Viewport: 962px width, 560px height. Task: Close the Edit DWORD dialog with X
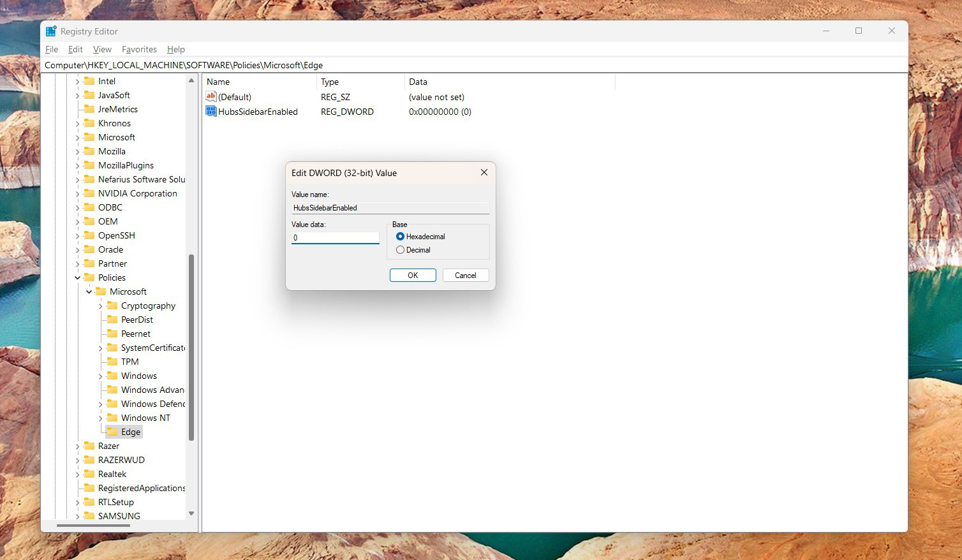(x=484, y=173)
